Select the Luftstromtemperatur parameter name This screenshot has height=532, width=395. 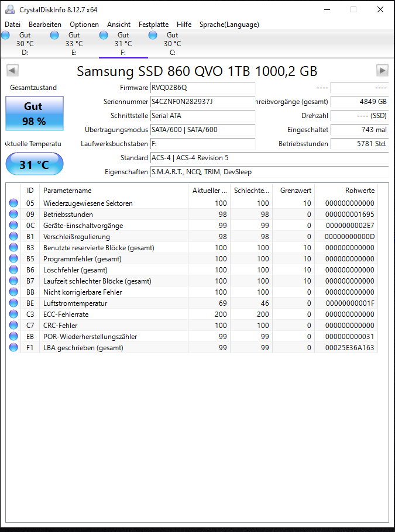75,303
